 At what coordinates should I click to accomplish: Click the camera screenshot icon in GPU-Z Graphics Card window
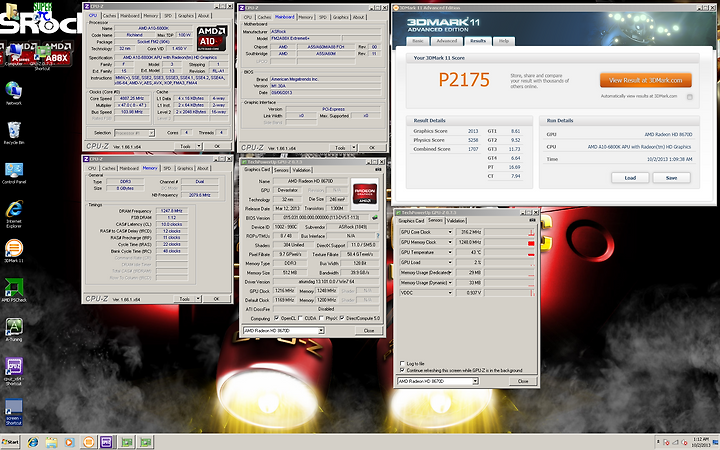tap(378, 169)
